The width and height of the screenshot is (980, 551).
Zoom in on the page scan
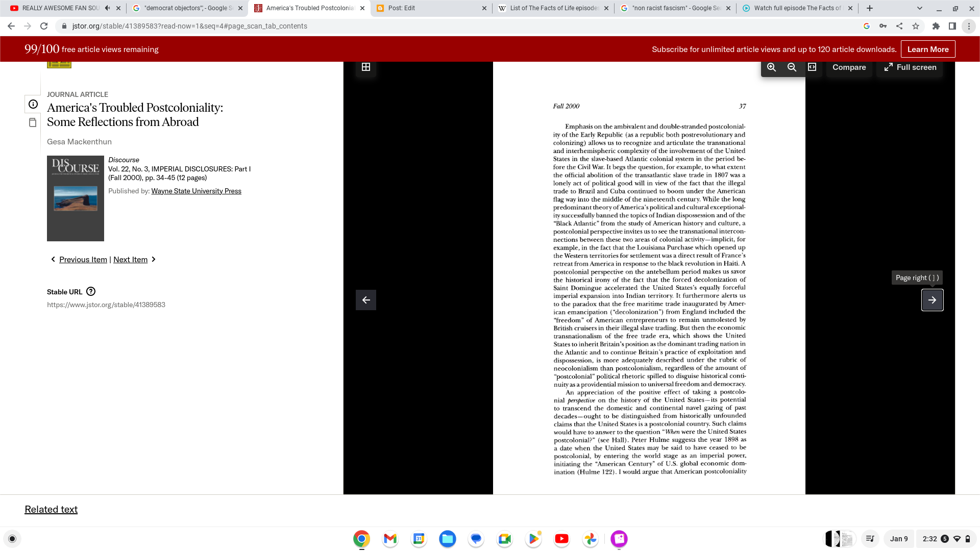tap(771, 67)
